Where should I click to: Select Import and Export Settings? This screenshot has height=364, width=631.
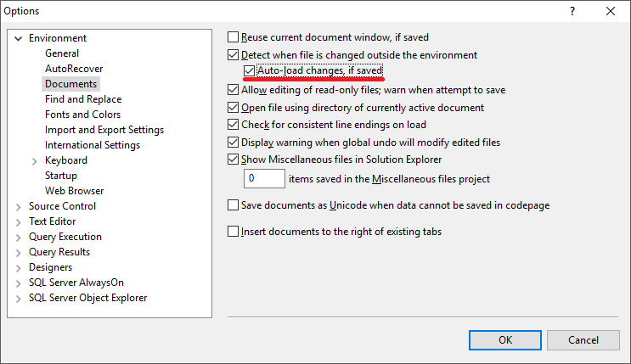(x=104, y=130)
